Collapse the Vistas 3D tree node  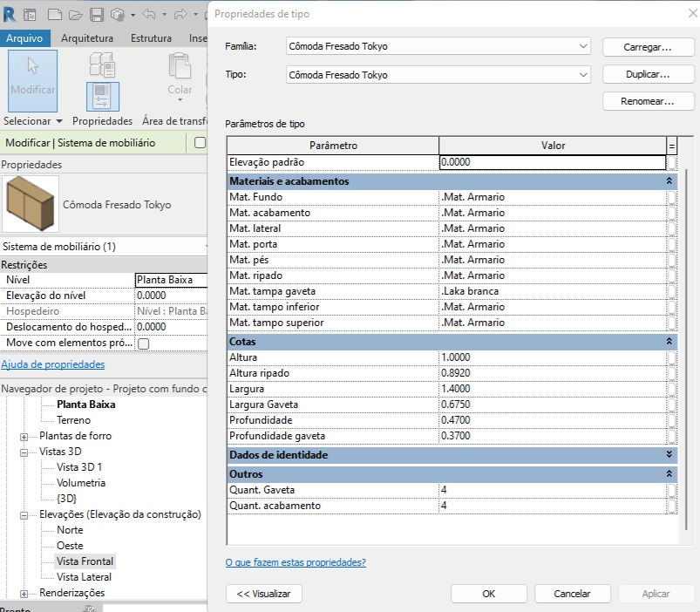pos(24,452)
